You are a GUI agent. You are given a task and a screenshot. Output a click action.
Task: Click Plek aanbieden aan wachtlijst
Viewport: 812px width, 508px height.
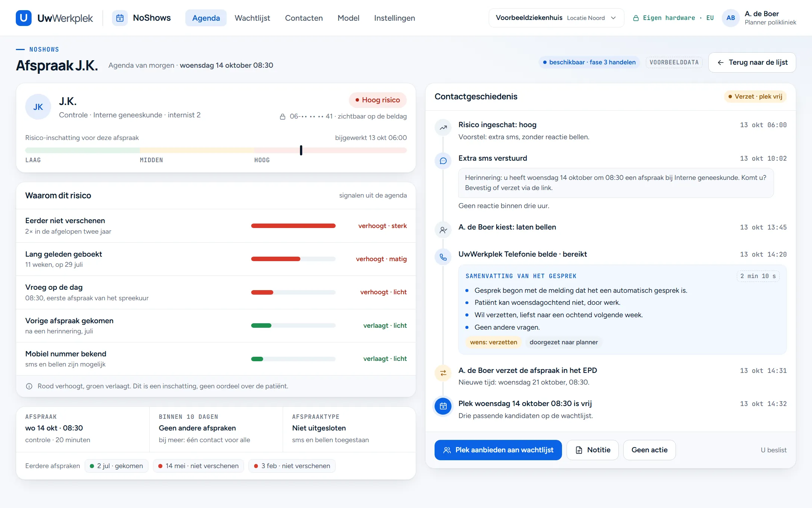498,450
